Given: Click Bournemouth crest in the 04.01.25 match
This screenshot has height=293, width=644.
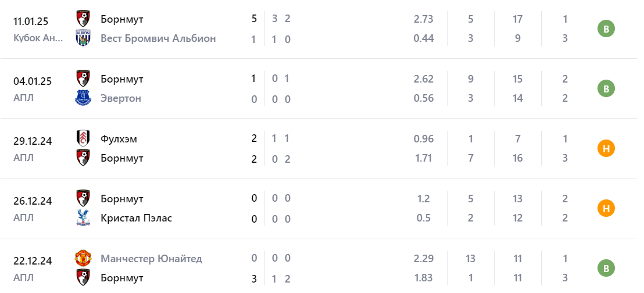Looking at the screenshot, I should click(83, 78).
